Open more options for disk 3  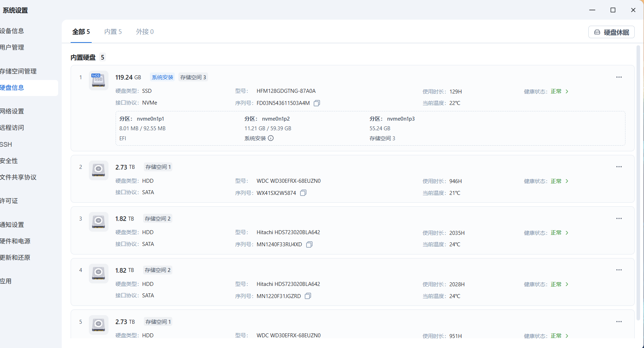(619, 218)
